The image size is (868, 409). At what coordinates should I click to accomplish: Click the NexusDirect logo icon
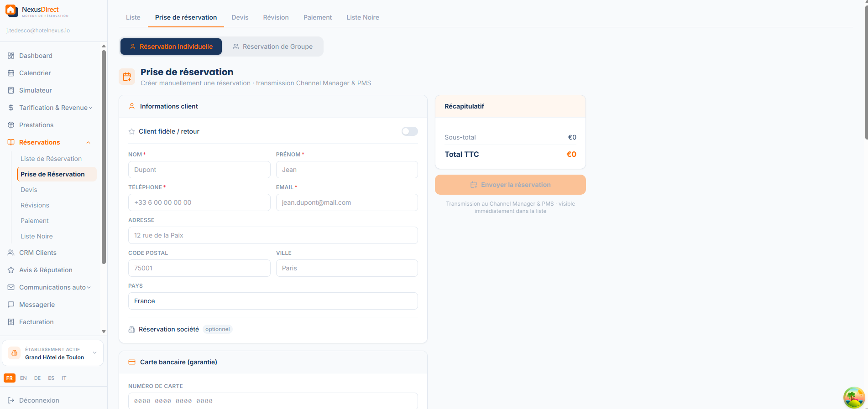12,11
